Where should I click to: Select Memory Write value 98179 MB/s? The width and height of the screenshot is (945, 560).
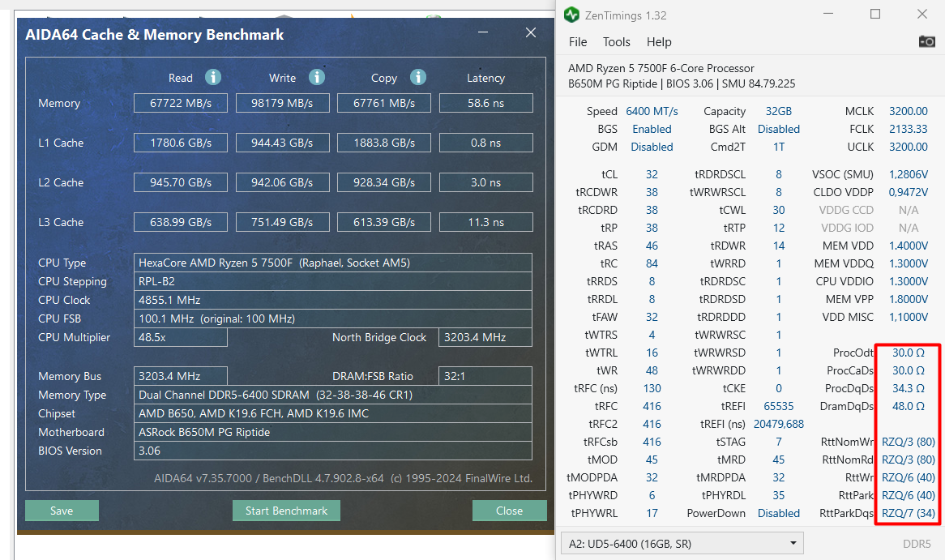coord(282,103)
